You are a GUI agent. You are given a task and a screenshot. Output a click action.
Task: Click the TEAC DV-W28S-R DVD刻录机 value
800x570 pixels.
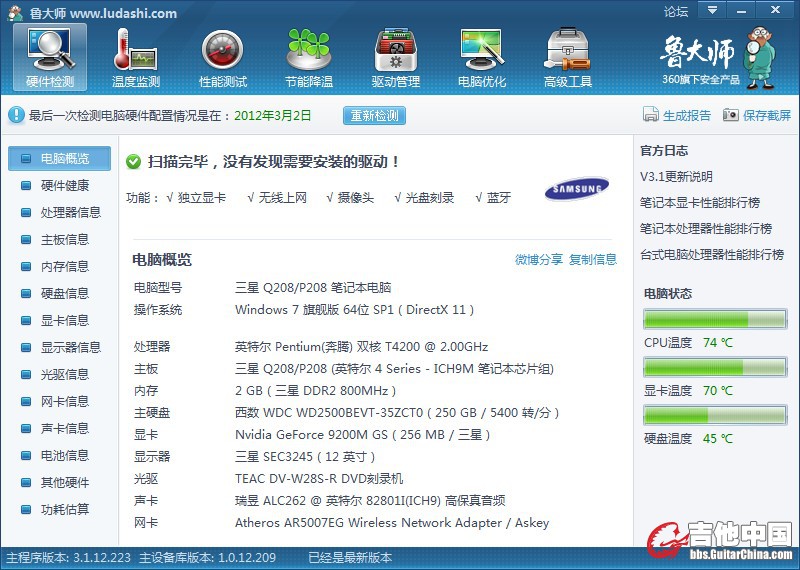pos(319,479)
